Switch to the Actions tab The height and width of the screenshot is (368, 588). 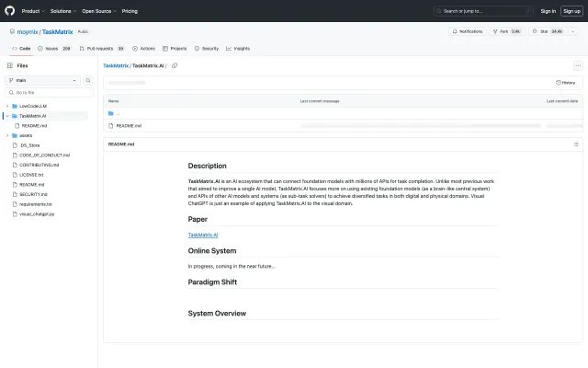click(143, 49)
